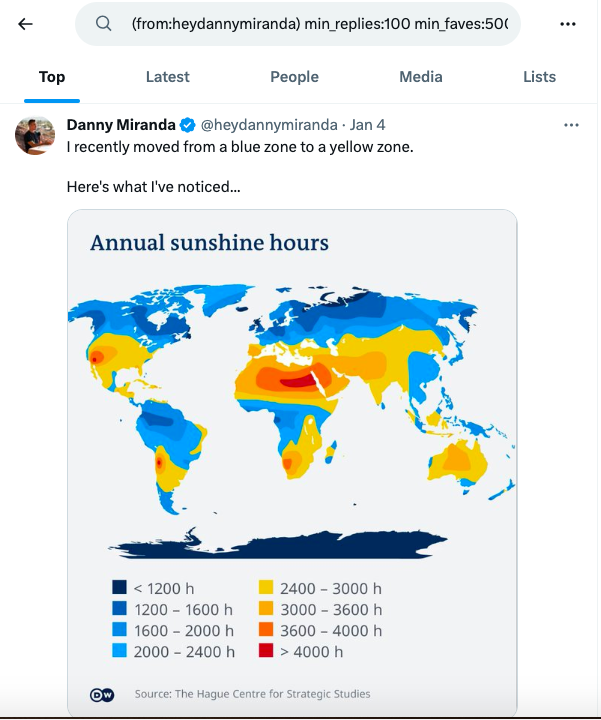Click the DW logo on the map image

(x=102, y=695)
